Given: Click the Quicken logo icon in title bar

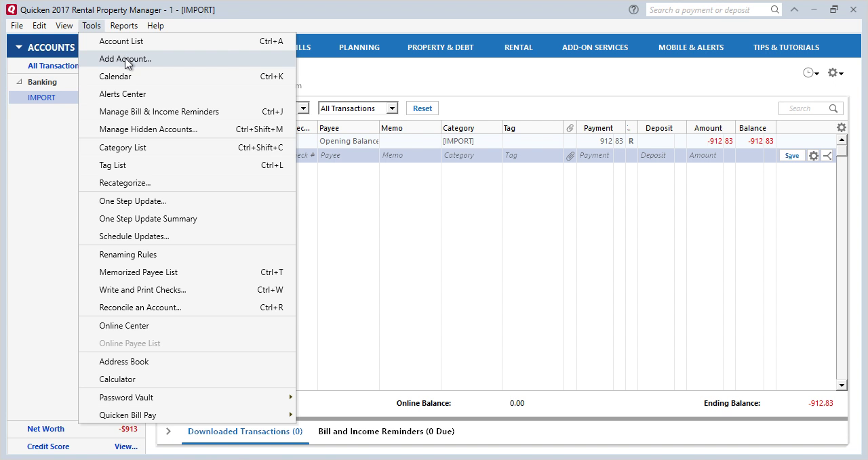Looking at the screenshot, I should 10,9.
